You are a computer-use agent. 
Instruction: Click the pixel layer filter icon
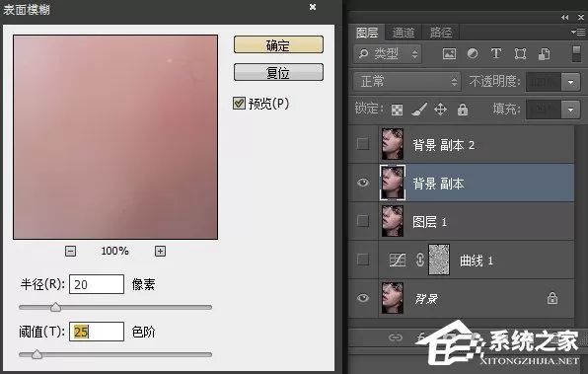click(x=449, y=54)
